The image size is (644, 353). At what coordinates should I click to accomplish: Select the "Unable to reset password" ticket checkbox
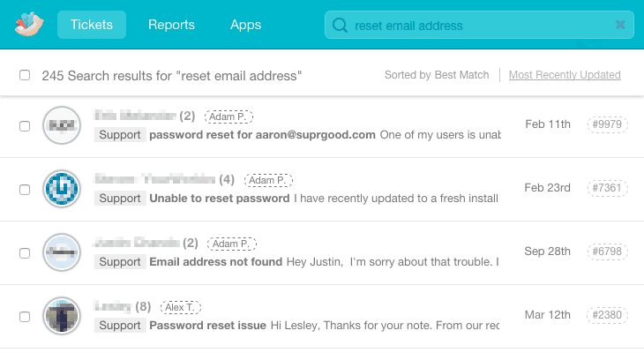pyautogui.click(x=25, y=190)
